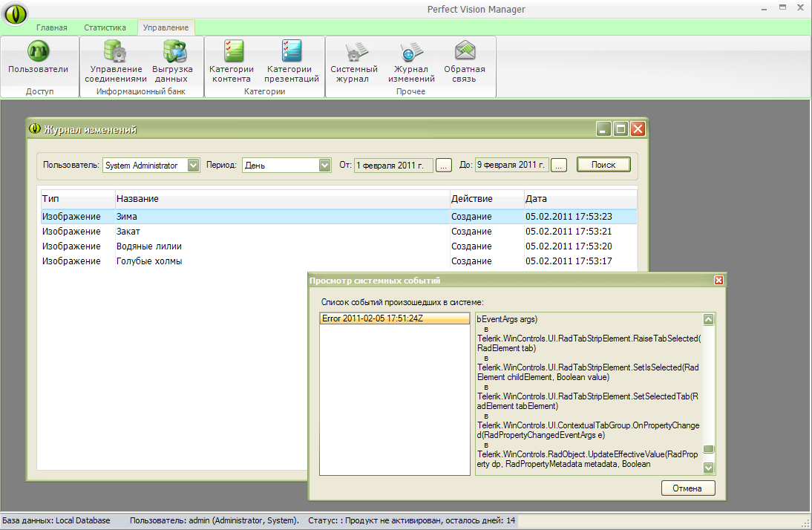Screen dimensions: 812x530
Task: Select the Голубые холмы row
Action: pyautogui.click(x=338, y=261)
